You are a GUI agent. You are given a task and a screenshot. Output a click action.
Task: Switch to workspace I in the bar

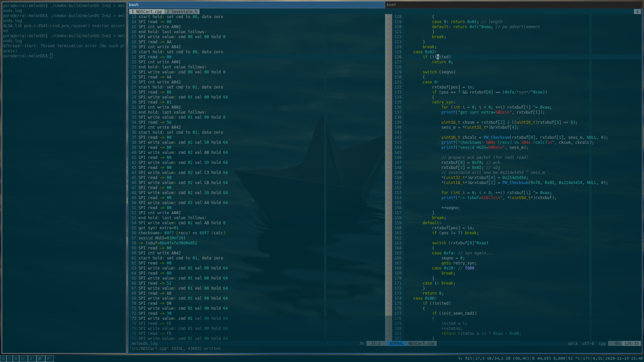[9, 359]
